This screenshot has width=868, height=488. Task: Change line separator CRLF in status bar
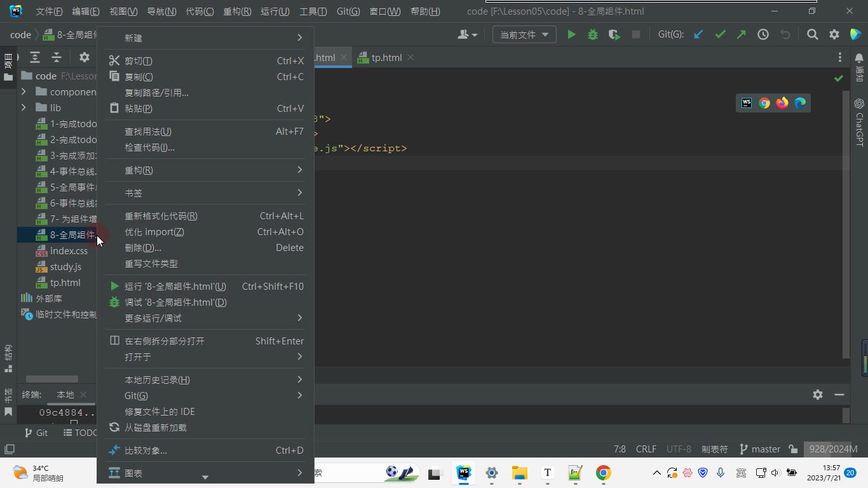pyautogui.click(x=646, y=449)
